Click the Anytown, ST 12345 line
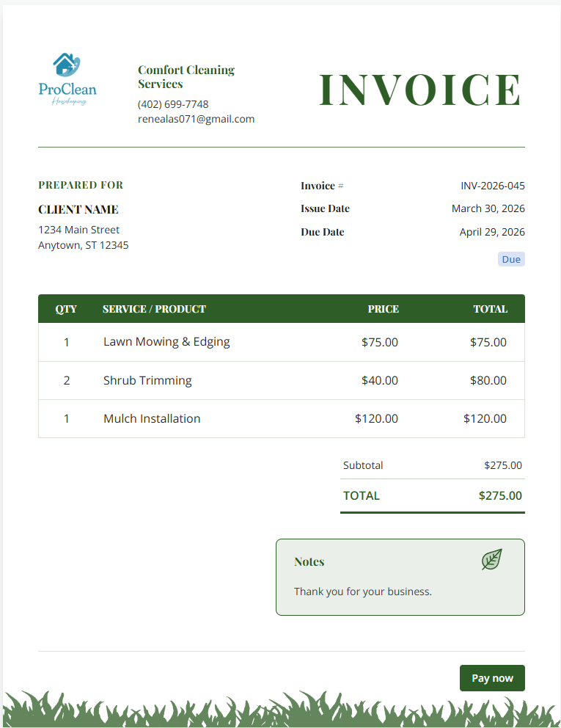This screenshot has width=561, height=728. tap(84, 245)
